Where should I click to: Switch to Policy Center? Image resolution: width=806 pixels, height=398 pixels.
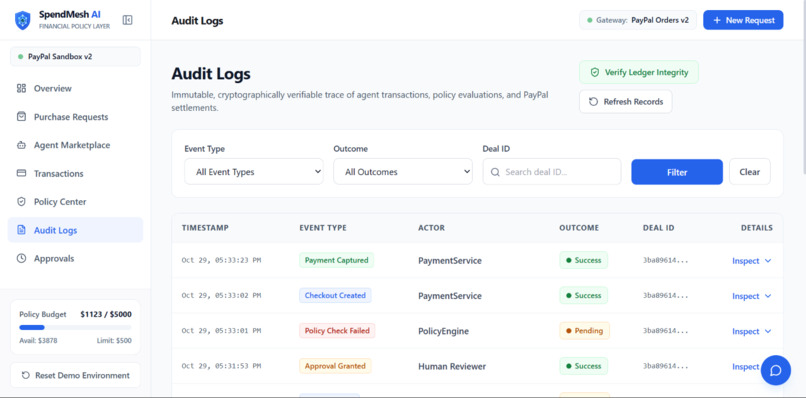[x=75, y=202]
